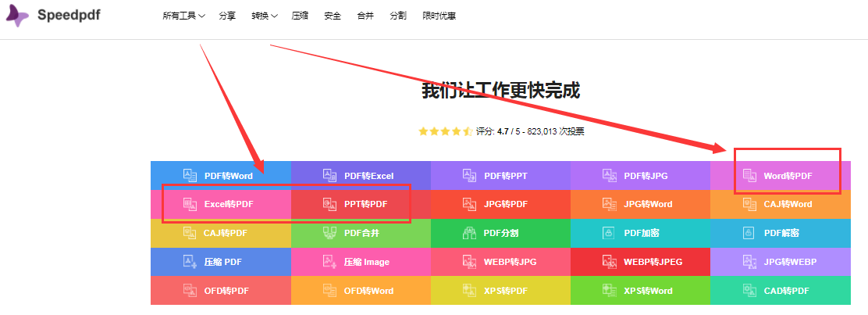Open the 合并 menu item
This screenshot has width=868, height=315.
pos(365,16)
